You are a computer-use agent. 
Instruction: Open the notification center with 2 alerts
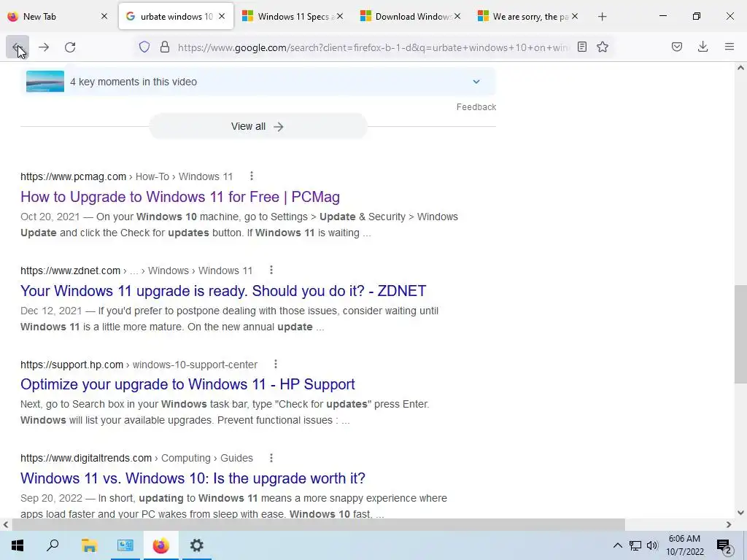[x=724, y=546]
